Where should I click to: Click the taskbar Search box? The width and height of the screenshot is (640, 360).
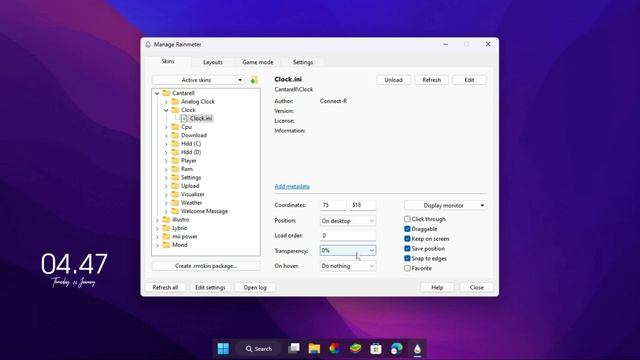tap(259, 349)
